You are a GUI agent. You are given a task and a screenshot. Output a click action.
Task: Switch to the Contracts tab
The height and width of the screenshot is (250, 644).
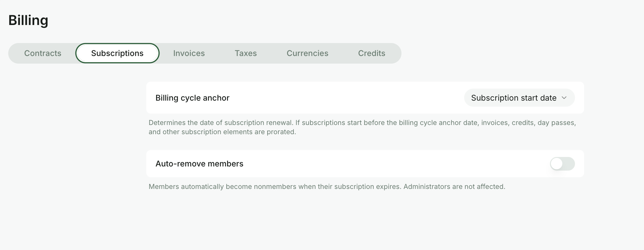tap(43, 53)
